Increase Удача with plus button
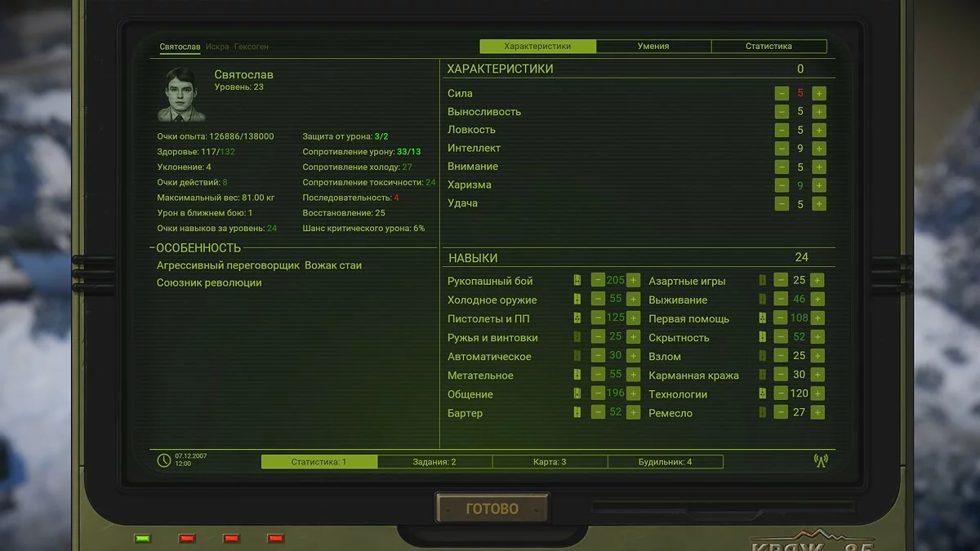 tap(819, 204)
